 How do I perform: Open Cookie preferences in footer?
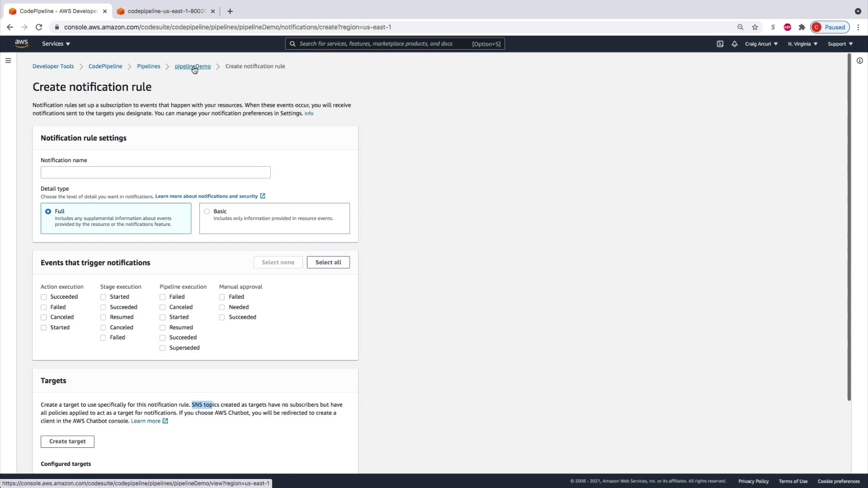[x=839, y=481]
